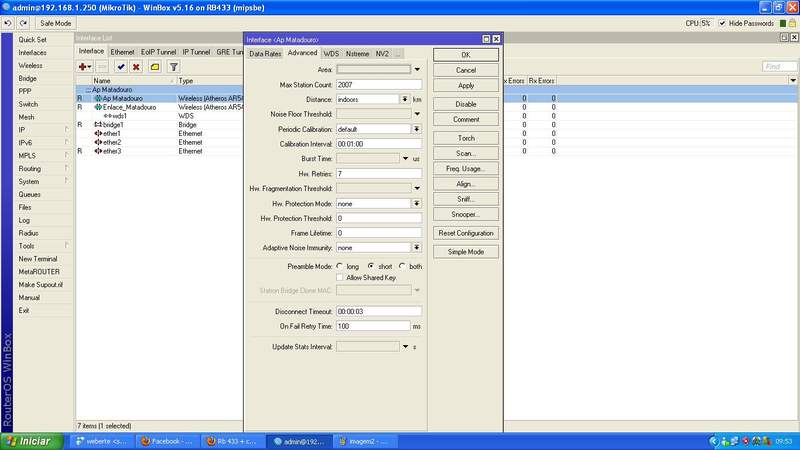The width and height of the screenshot is (800, 450).
Task: Select short Preamble Mode radio button
Action: click(x=371, y=266)
